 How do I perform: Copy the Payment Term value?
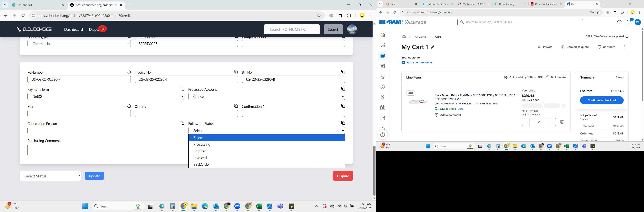182,89
